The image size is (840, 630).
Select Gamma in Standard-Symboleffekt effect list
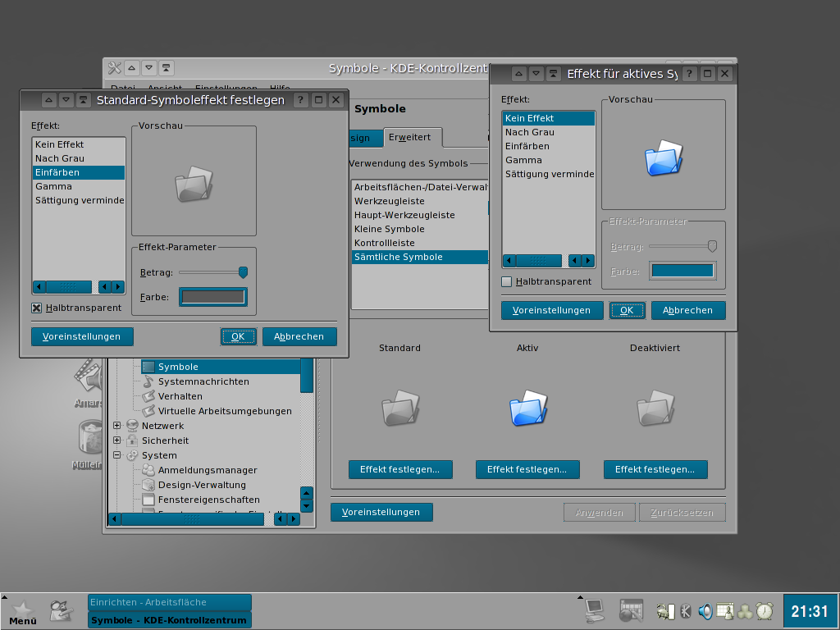(x=78, y=186)
